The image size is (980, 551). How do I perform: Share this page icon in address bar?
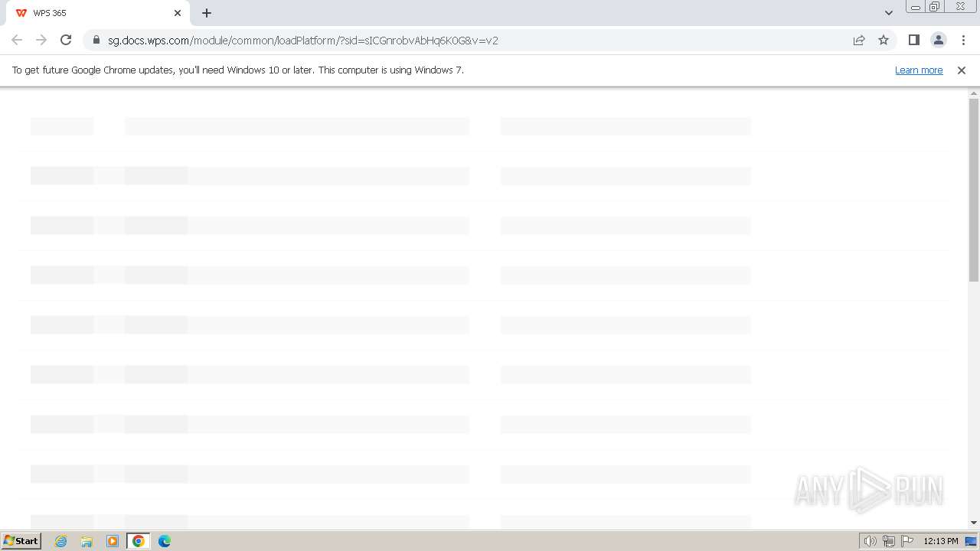[859, 40]
